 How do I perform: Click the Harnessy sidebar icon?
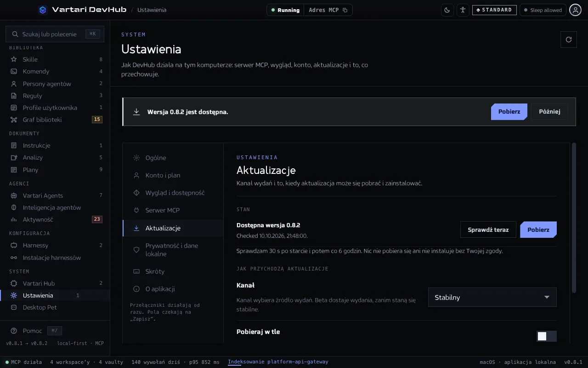pyautogui.click(x=14, y=245)
